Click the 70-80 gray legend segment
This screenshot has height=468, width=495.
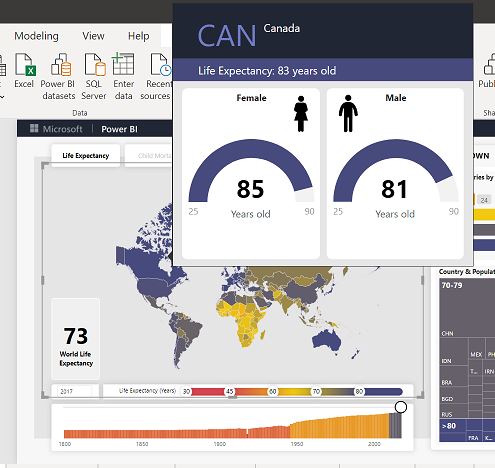(x=337, y=391)
